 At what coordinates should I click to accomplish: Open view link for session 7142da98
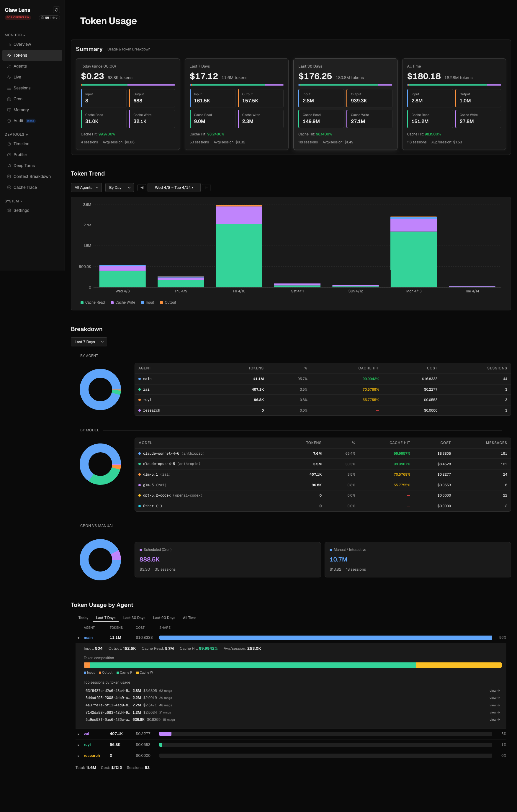click(x=494, y=713)
